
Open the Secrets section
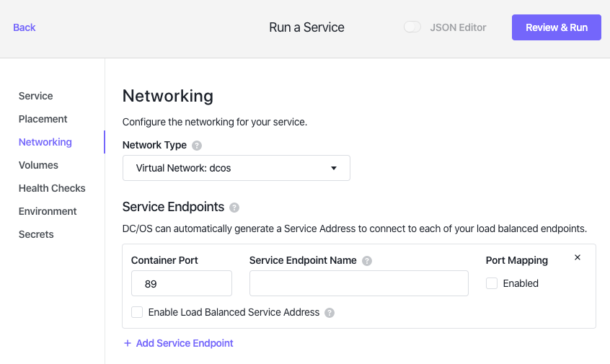click(x=36, y=234)
